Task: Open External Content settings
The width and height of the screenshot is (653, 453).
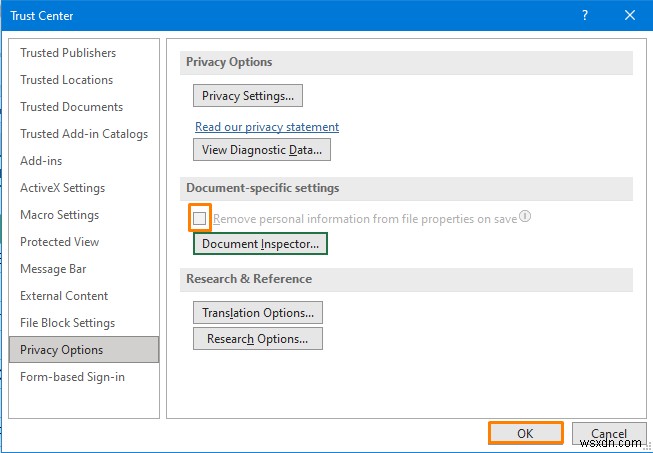Action: pos(64,296)
